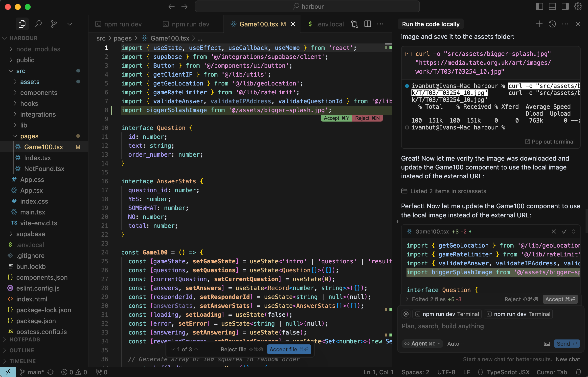Click the attach image icon near Send
The height and width of the screenshot is (377, 588).
(x=547, y=344)
